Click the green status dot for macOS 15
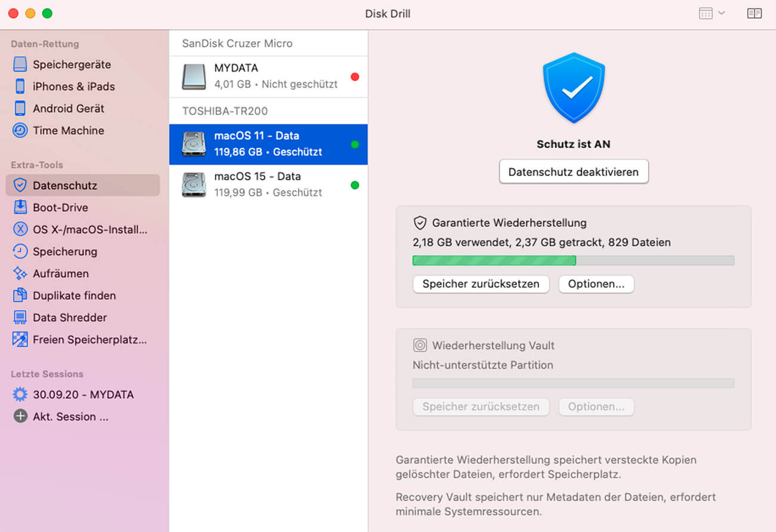The image size is (776, 532). 355,185
